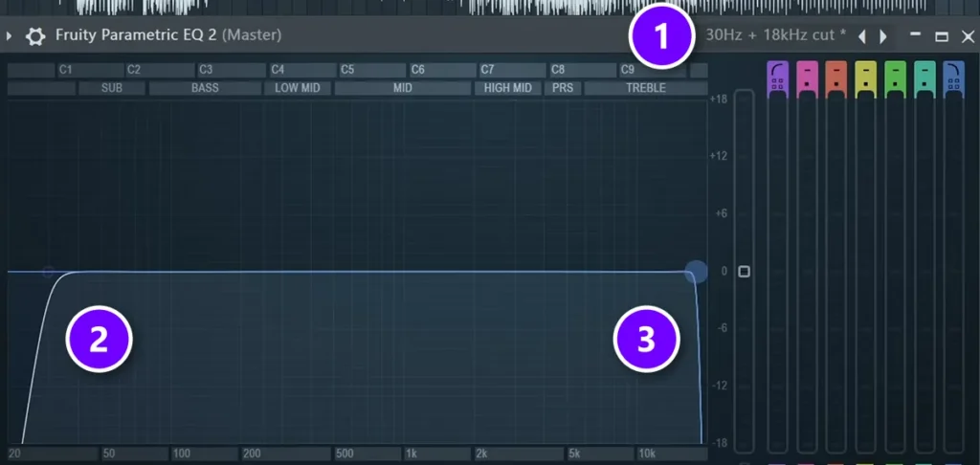
Task: Click the purple band 1 level slider track
Action: pyautogui.click(x=777, y=272)
